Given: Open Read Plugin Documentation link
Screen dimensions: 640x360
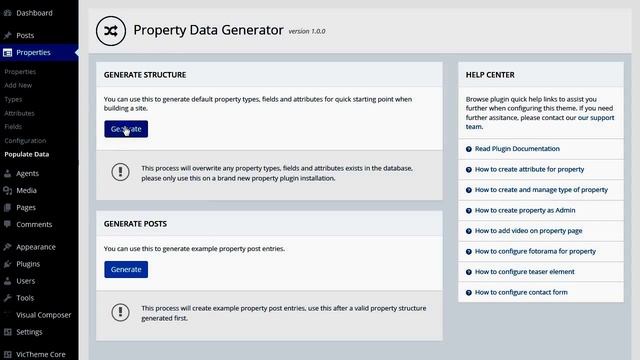Looking at the screenshot, I should point(517,149).
